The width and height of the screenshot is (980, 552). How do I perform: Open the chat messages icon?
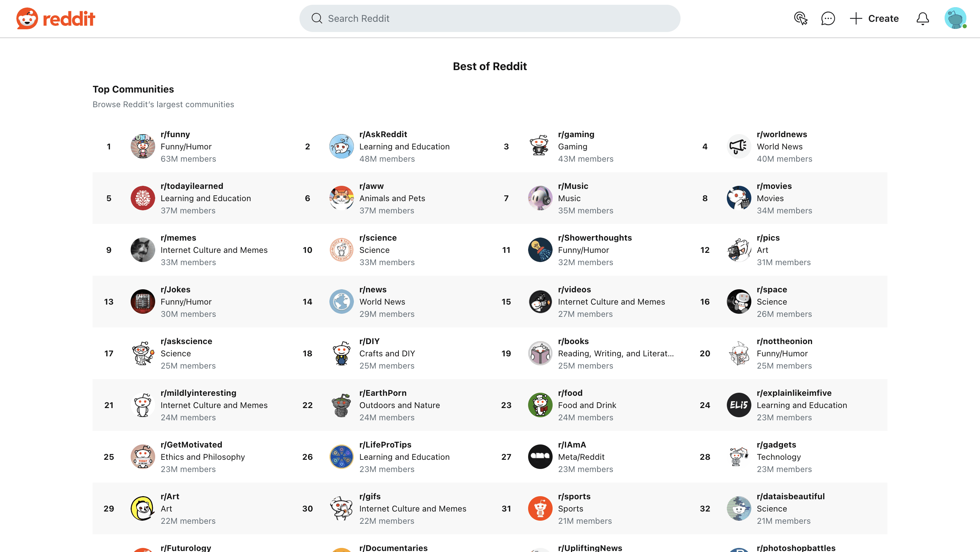pos(828,18)
